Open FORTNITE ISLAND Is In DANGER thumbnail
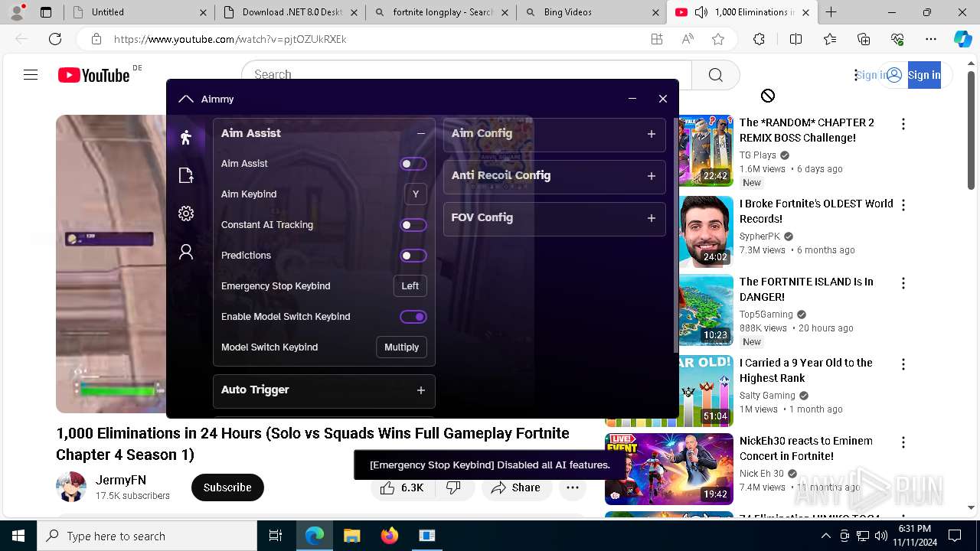 click(706, 311)
